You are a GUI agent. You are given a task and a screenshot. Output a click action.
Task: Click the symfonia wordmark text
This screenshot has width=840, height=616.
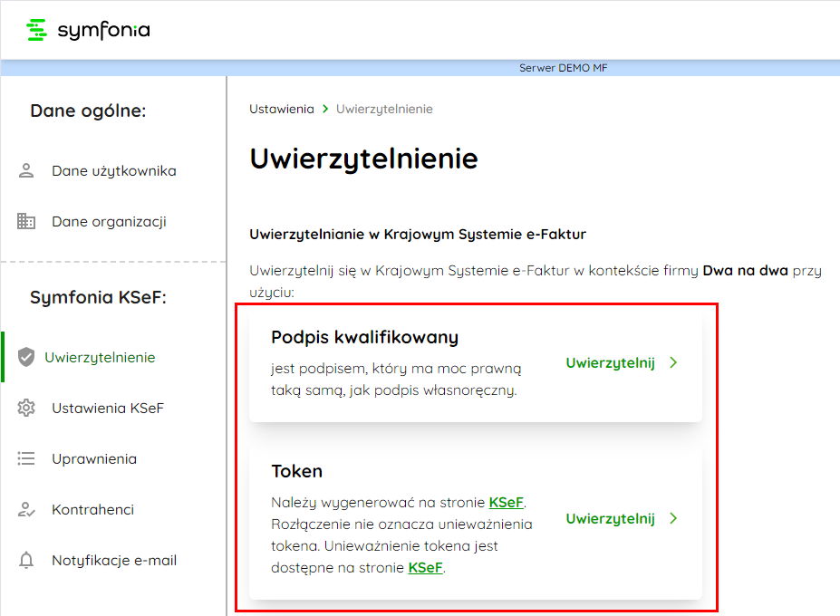coord(104,31)
